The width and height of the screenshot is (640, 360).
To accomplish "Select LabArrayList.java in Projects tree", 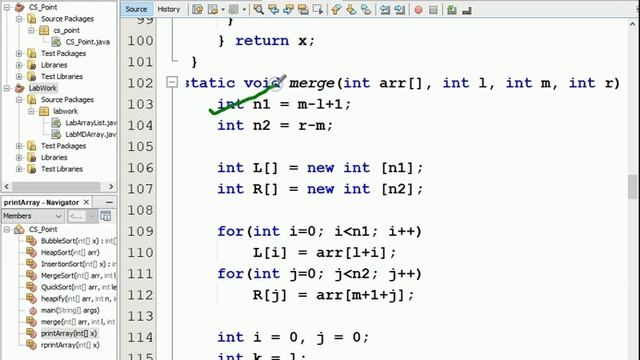I will click(x=91, y=122).
